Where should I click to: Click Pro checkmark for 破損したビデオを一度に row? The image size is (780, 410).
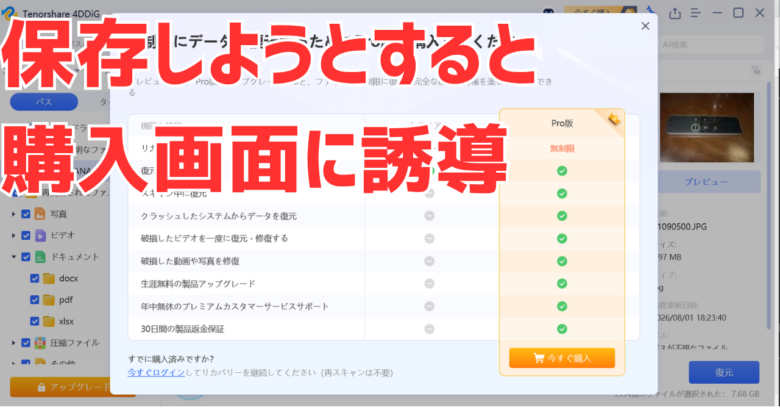(562, 239)
